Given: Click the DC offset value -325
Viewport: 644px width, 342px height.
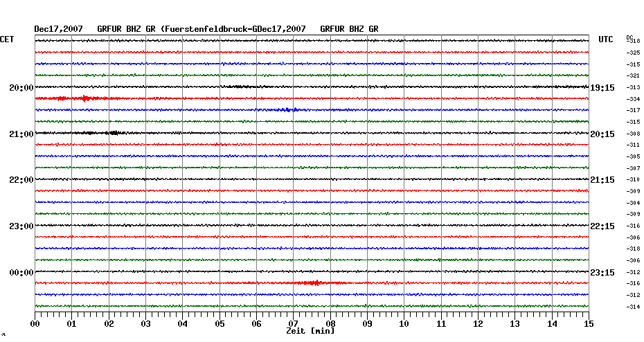Looking at the screenshot, I should pyautogui.click(x=633, y=53).
